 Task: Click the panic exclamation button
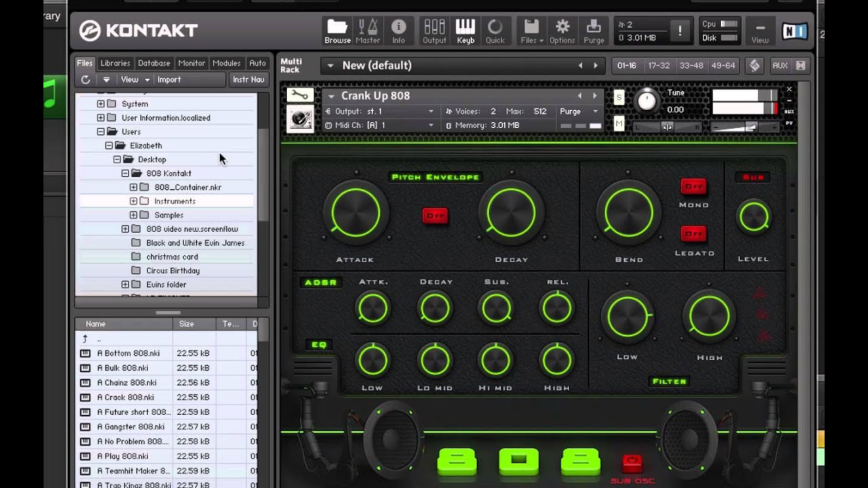point(679,31)
